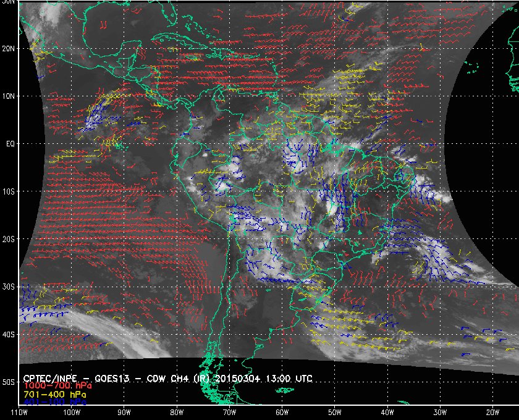Click the 50W longitude label
This screenshot has width=519, height=420.
(x=335, y=413)
